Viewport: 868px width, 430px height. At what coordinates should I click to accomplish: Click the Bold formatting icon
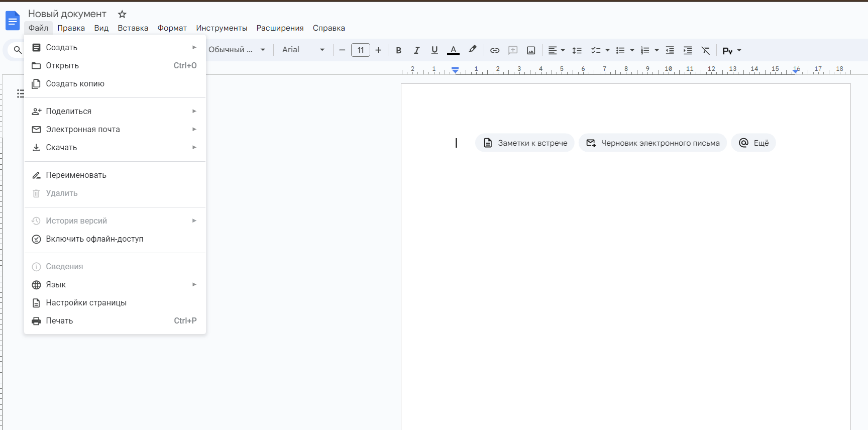pos(398,50)
